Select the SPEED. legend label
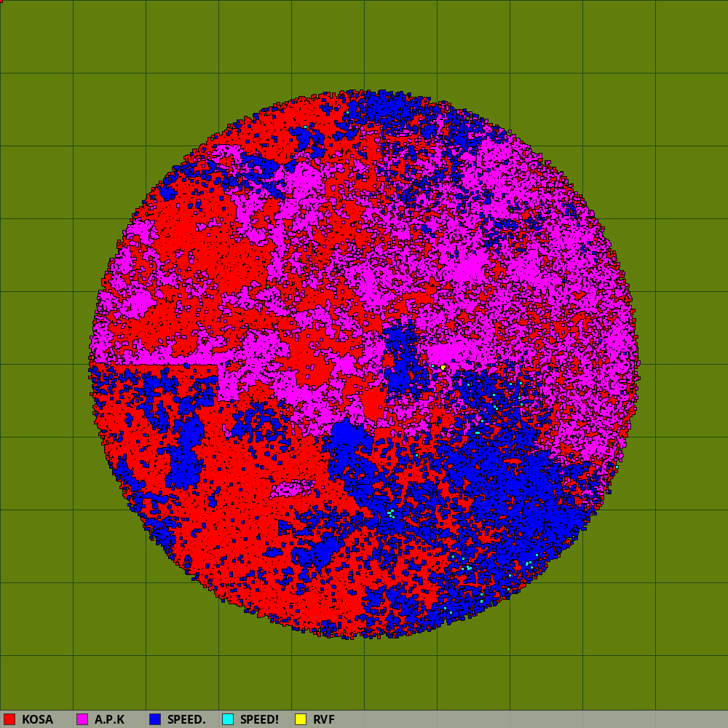Viewport: 728px width, 728px height. [x=186, y=720]
